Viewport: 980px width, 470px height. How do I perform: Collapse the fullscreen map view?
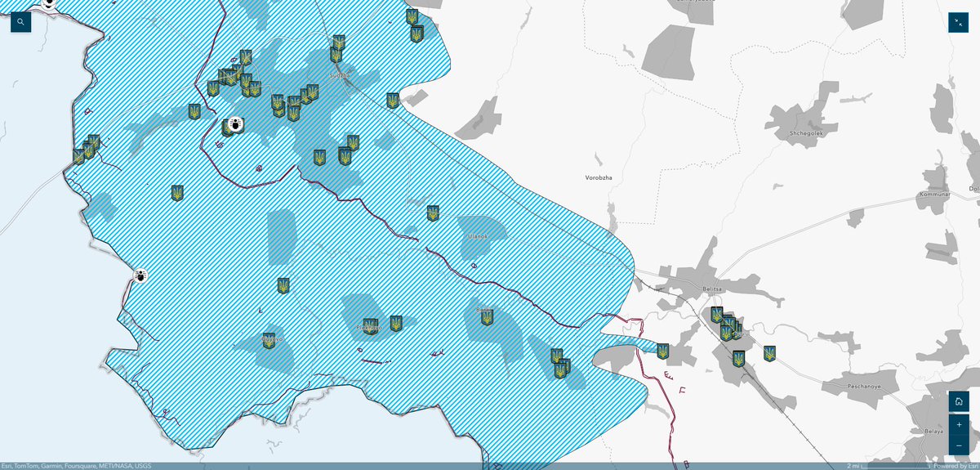tap(958, 22)
